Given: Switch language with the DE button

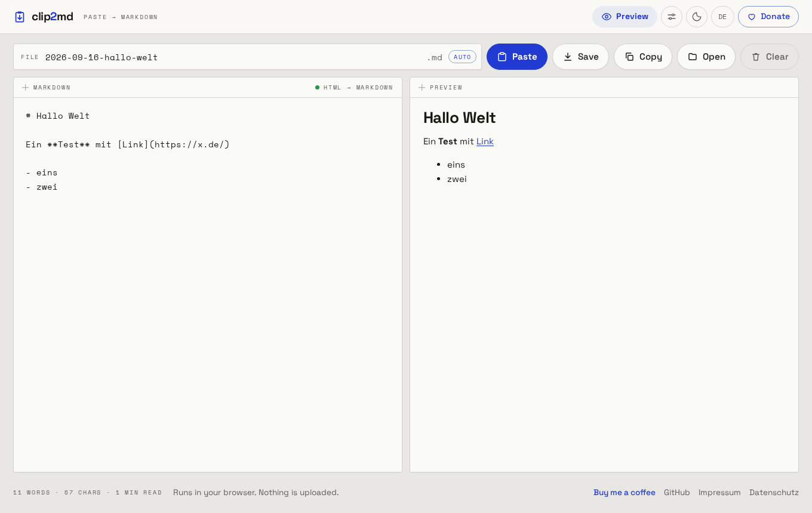Looking at the screenshot, I should pyautogui.click(x=722, y=17).
